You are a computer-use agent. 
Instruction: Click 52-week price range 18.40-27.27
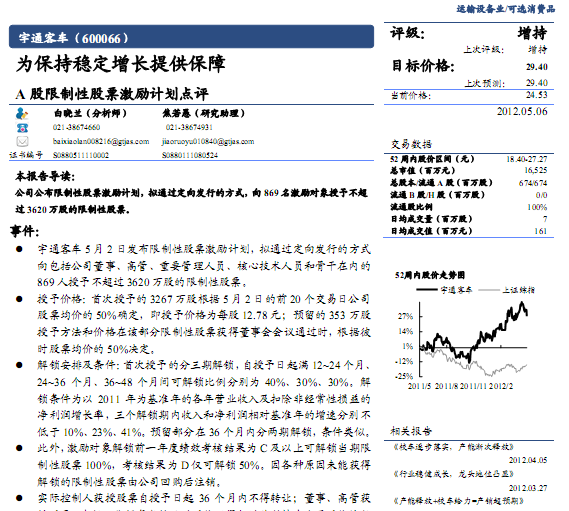tap(527, 159)
